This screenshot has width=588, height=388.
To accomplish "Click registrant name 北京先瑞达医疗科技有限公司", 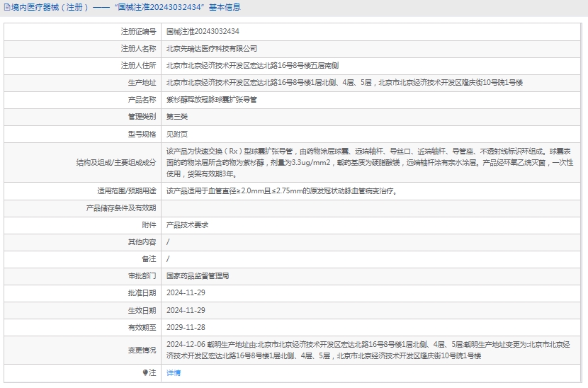I will tap(212, 49).
